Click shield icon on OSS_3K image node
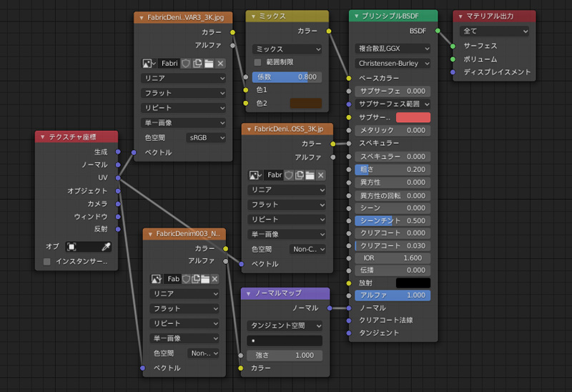 click(289, 175)
